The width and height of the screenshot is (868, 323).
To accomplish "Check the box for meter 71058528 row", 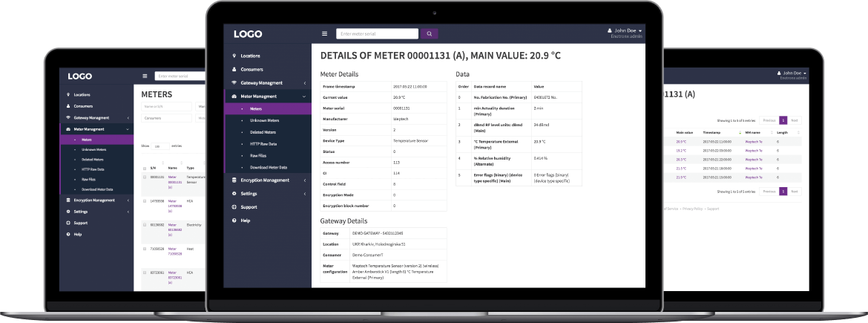I will 145,249.
